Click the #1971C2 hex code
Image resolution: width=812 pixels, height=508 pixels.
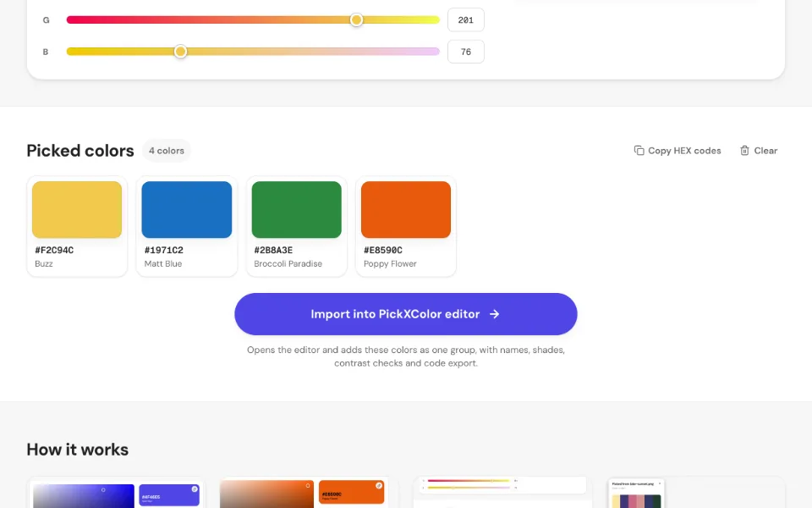(x=163, y=250)
